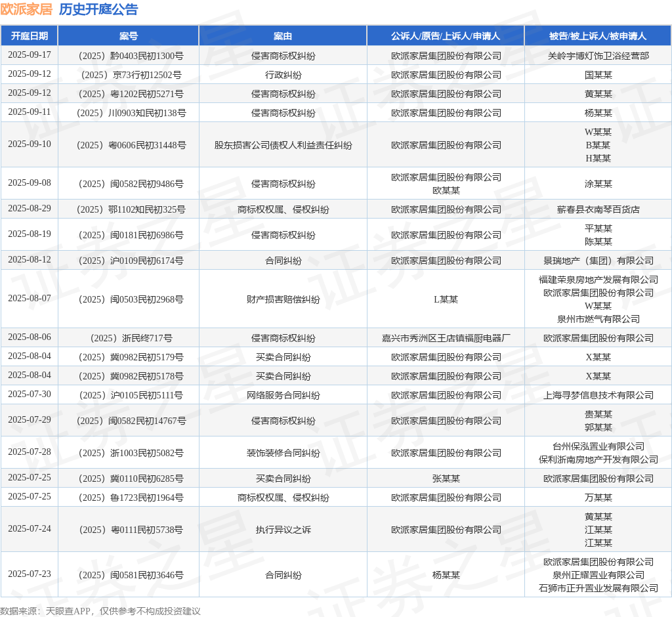
Task: Select plaintiff 张某某
Action: [x=446, y=479]
